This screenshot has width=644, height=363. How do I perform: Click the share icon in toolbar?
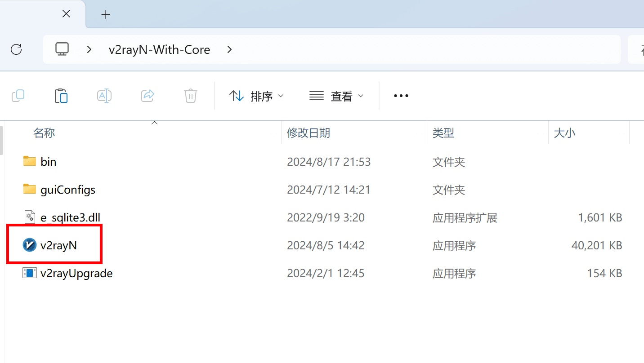click(148, 96)
